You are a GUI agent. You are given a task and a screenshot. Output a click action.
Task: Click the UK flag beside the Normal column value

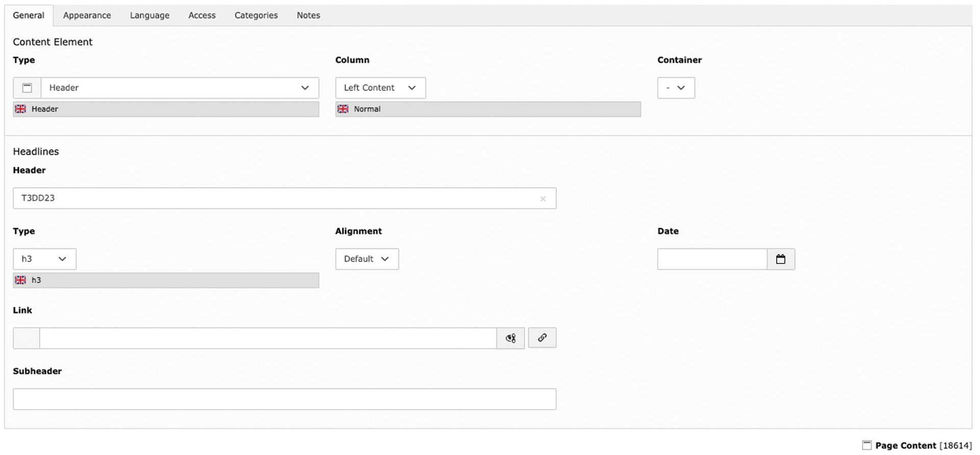[343, 109]
